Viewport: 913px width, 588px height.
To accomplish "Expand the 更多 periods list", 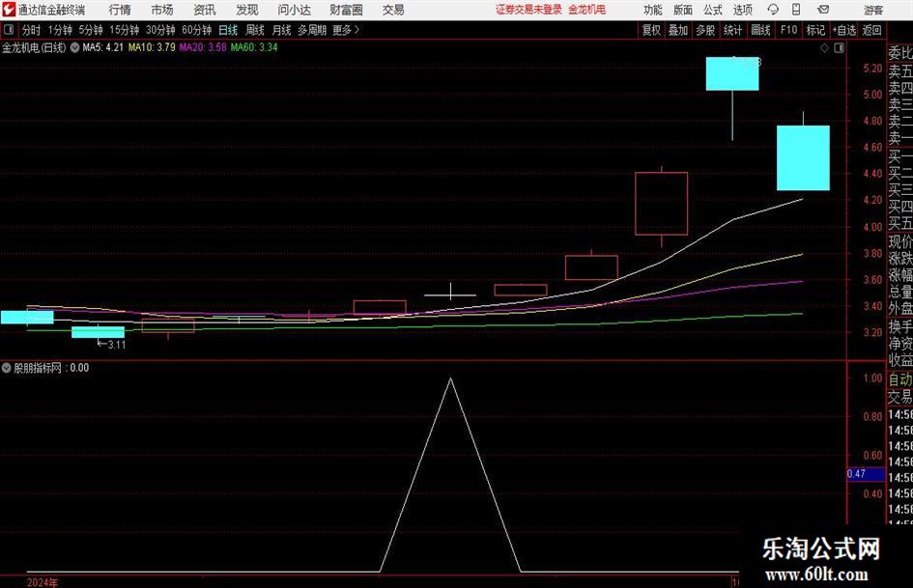I will 346,30.
